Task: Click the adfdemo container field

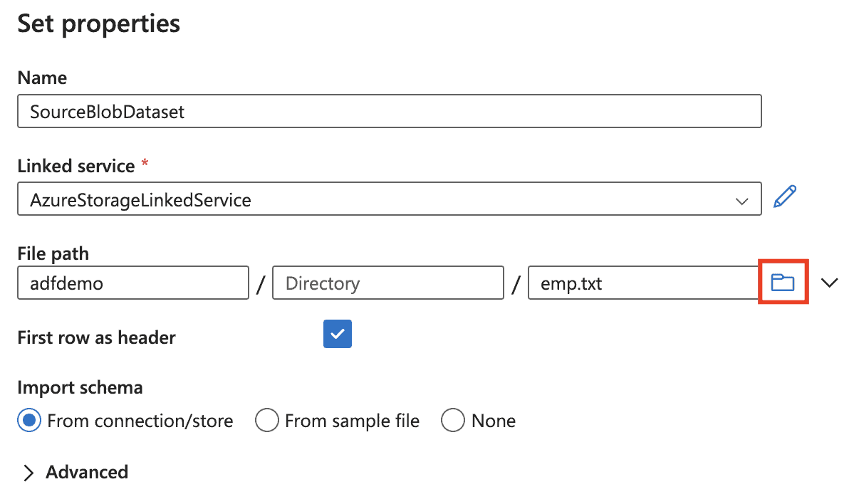Action: (x=132, y=283)
